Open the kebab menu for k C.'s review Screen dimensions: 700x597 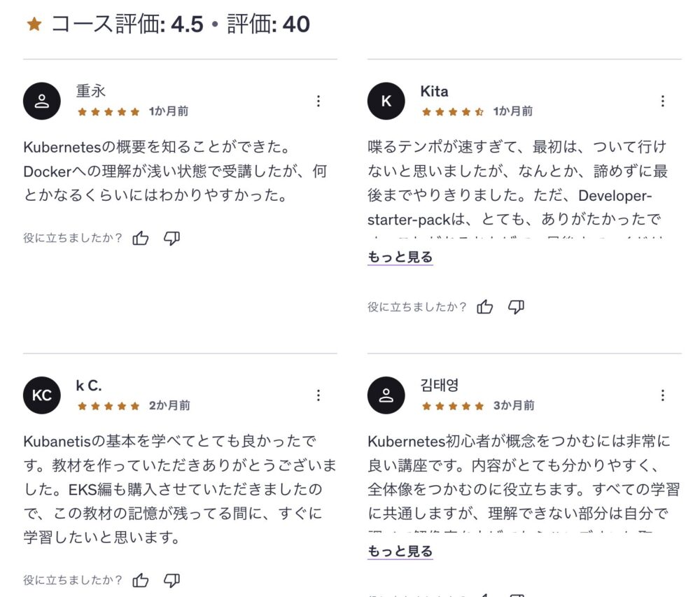[x=318, y=395]
